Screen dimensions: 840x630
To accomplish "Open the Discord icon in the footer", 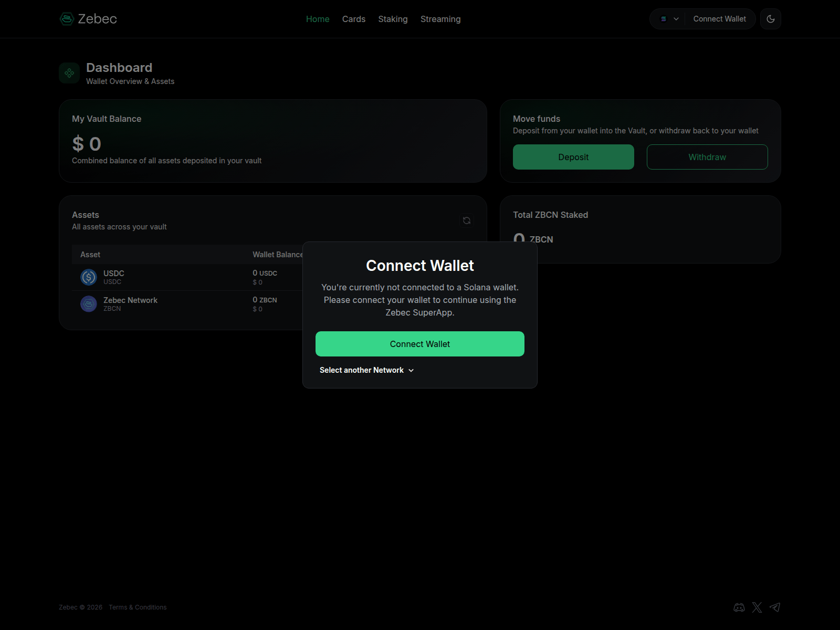I will [x=739, y=607].
